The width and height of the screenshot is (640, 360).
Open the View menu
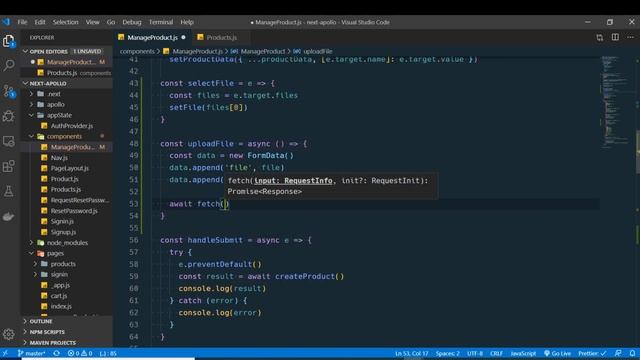pyautogui.click(x=93, y=22)
